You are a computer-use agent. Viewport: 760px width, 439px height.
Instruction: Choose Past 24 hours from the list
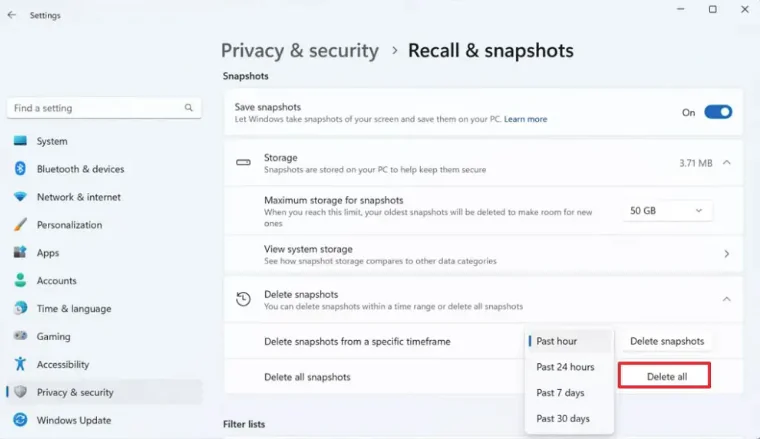coord(565,367)
